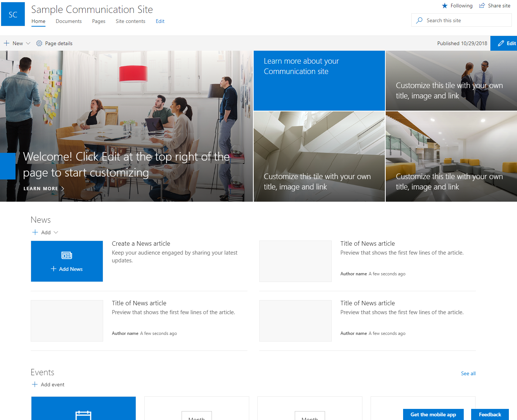Switch to the Documents tab
Image resolution: width=517 pixels, height=420 pixels.
click(x=68, y=21)
